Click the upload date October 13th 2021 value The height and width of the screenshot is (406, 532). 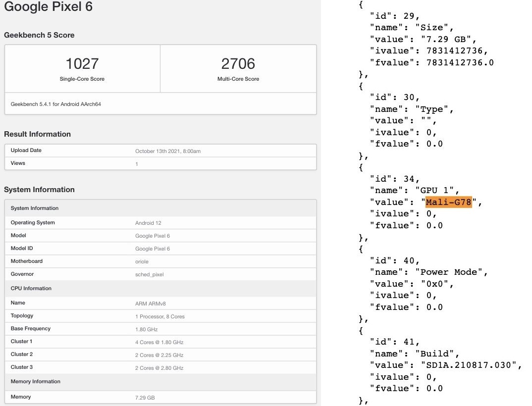point(168,151)
